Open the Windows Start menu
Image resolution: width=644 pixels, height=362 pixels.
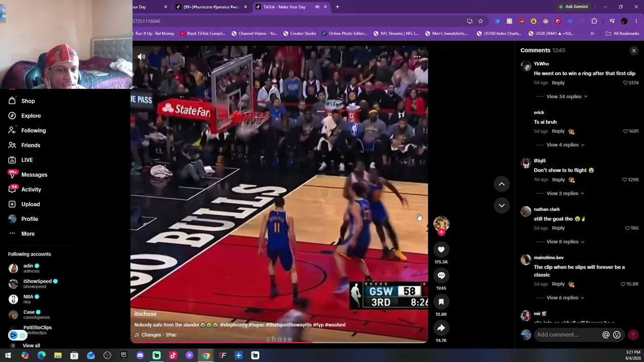(x=8, y=356)
